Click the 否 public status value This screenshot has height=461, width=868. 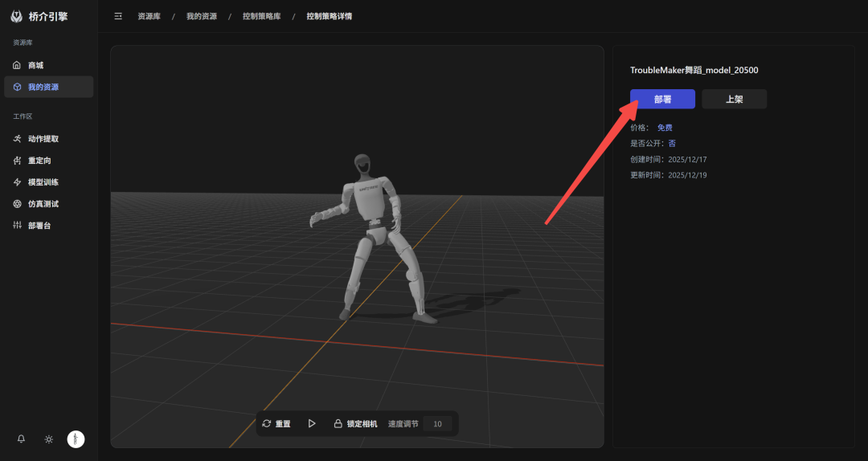point(672,143)
